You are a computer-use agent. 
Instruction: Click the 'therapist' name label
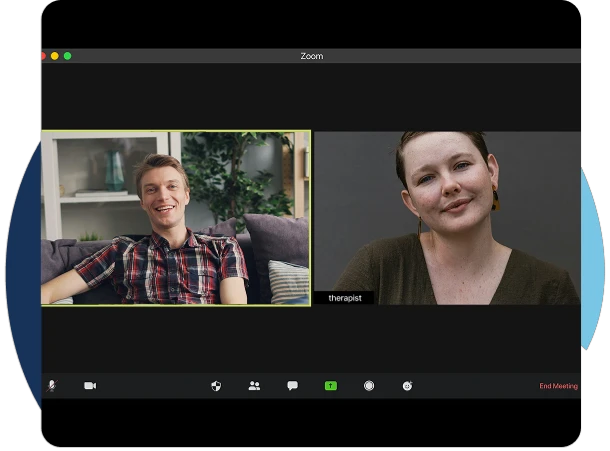[344, 298]
